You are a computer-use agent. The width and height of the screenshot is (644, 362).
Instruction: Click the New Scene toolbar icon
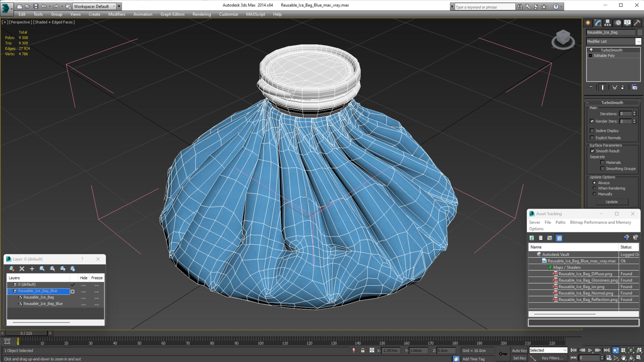coord(19,6)
